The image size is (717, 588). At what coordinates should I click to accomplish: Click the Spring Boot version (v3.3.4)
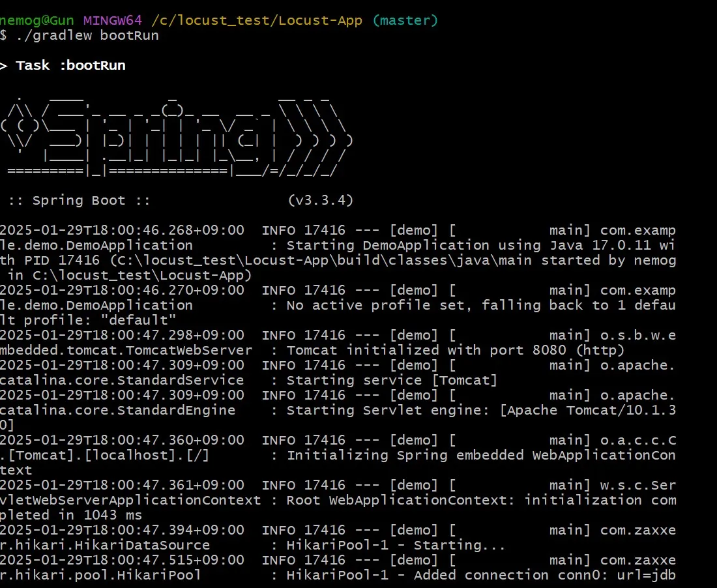point(321,200)
